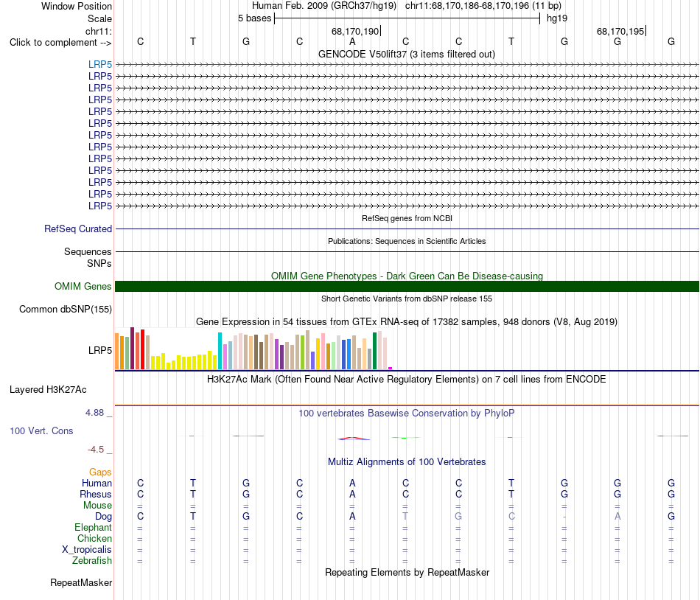Click the Rhesus species label
The image size is (700, 600).
click(x=96, y=494)
